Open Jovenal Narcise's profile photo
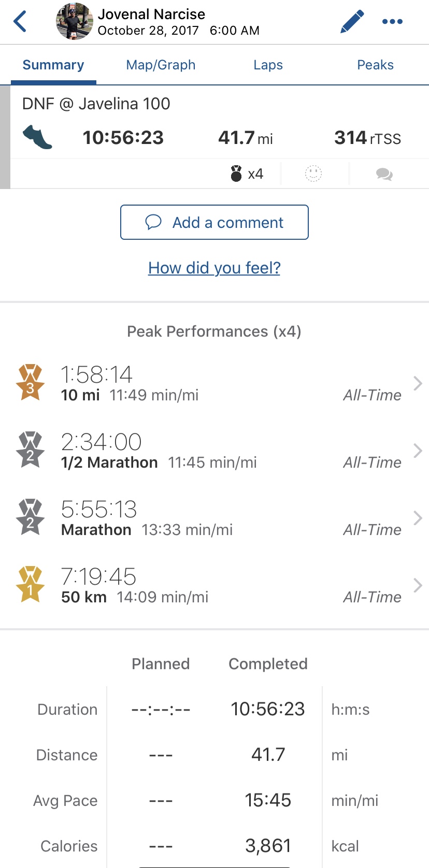The height and width of the screenshot is (868, 429). pos(75,22)
